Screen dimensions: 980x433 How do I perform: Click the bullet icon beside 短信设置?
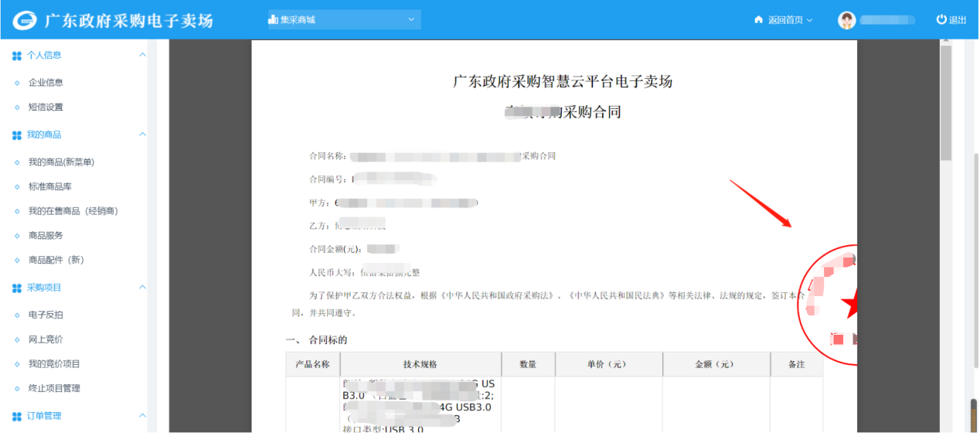(17, 107)
